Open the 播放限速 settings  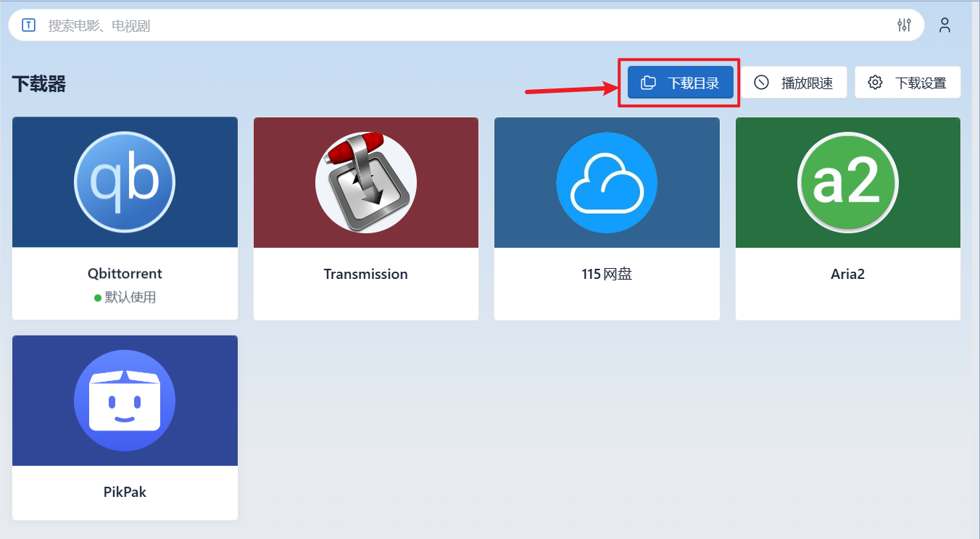tap(794, 83)
